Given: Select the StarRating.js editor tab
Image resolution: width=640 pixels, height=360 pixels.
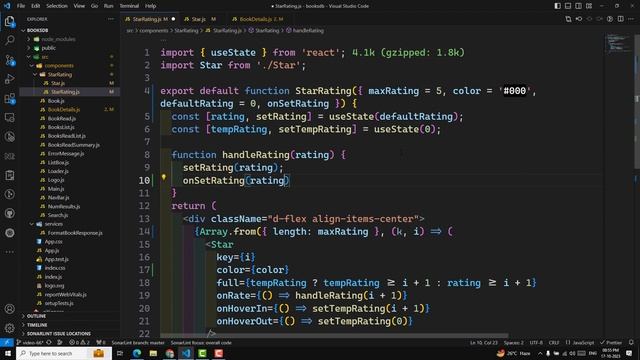Looking at the screenshot, I should 149,19.
